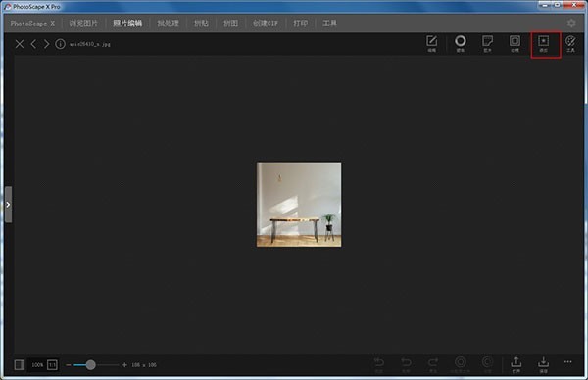
Task: Open the palette brush tools panel
Action: pyautogui.click(x=570, y=44)
